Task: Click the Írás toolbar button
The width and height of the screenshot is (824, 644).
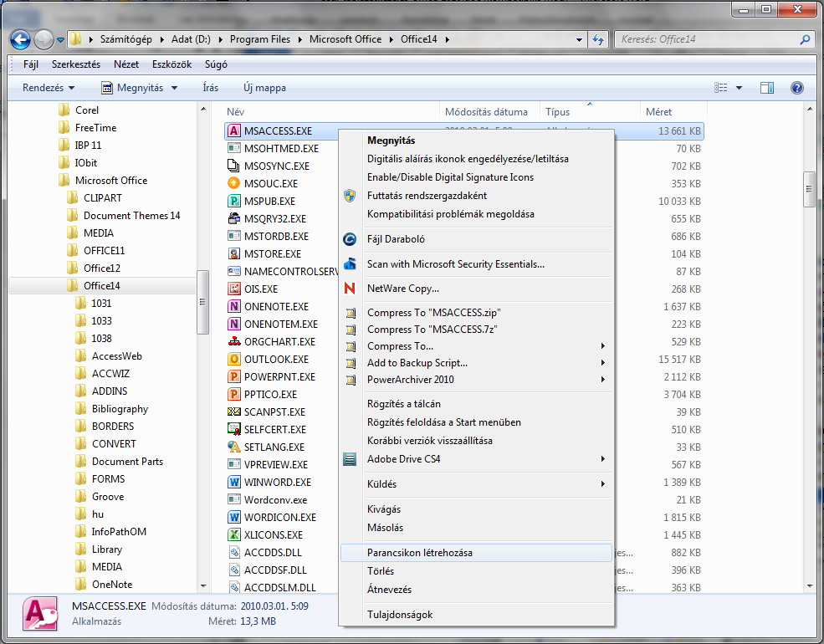Action: [210, 88]
